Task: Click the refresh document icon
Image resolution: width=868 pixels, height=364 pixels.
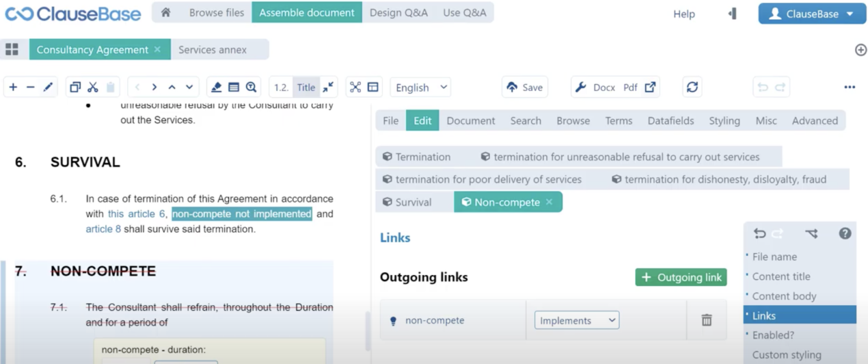Action: click(x=692, y=87)
